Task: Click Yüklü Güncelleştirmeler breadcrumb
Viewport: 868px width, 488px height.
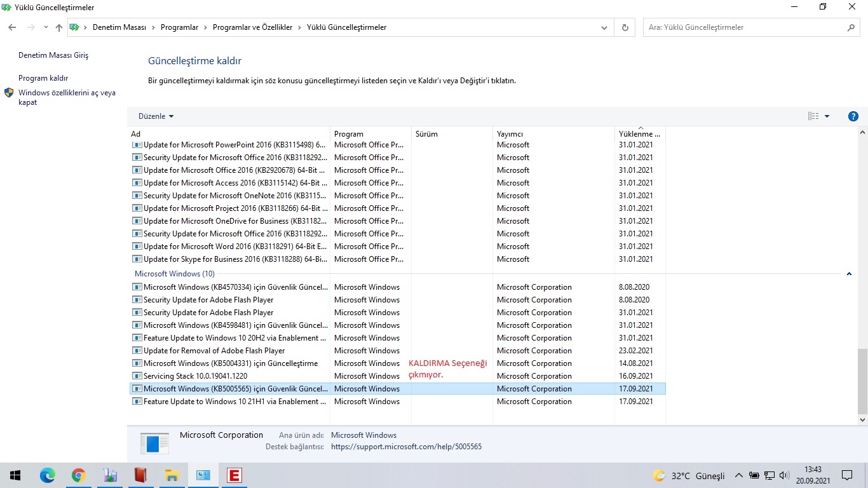Action: click(346, 27)
